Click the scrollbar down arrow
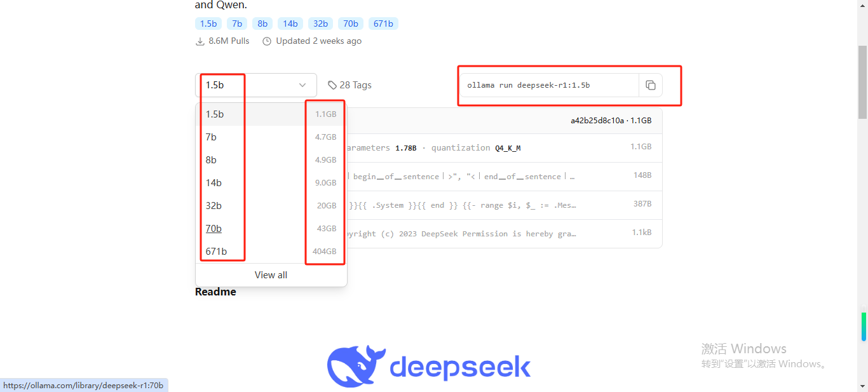This screenshot has height=392, width=868. pos(862,386)
